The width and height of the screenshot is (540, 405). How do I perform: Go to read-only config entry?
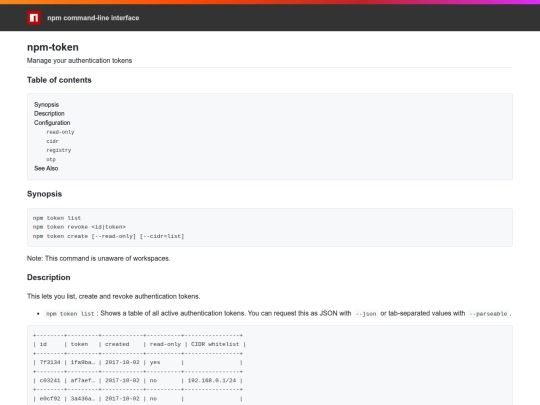[x=60, y=132]
